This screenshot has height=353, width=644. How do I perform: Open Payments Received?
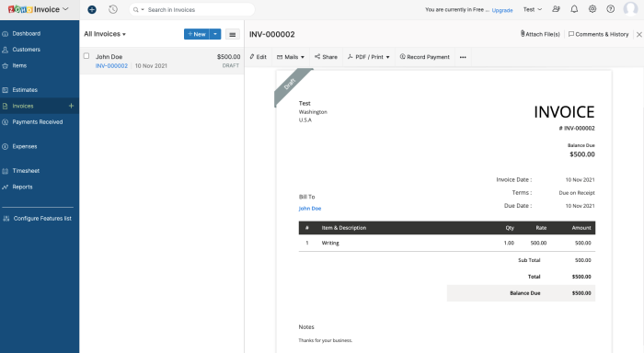(x=38, y=122)
